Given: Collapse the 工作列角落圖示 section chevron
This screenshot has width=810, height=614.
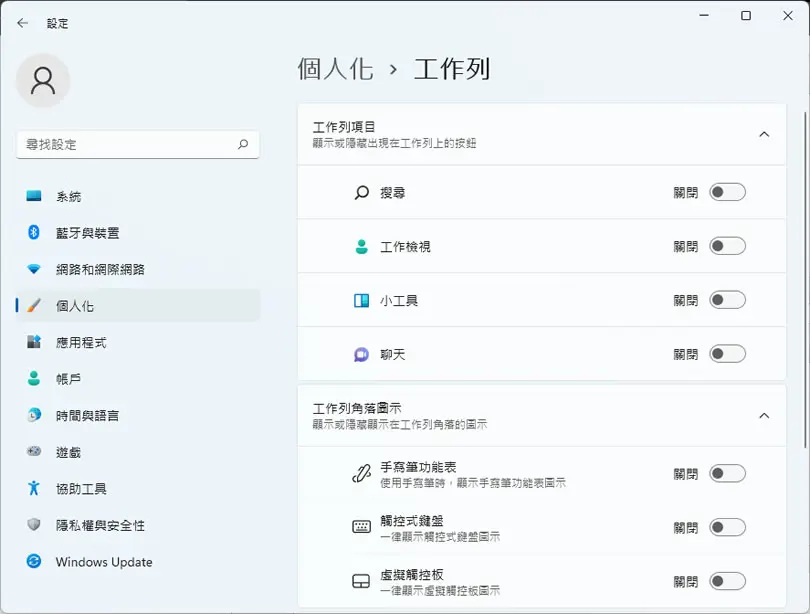Looking at the screenshot, I should click(764, 416).
